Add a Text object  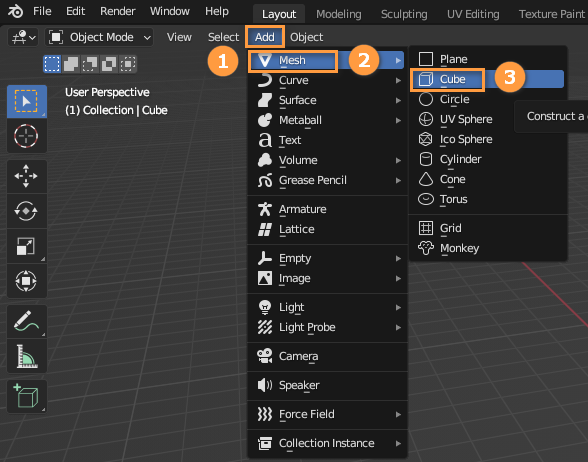pyautogui.click(x=327, y=140)
